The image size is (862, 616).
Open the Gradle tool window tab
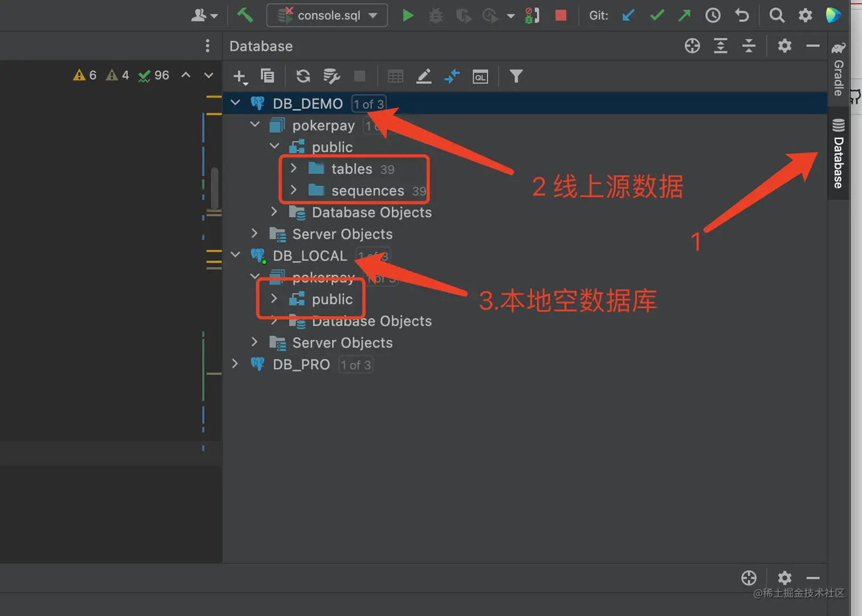[x=839, y=70]
